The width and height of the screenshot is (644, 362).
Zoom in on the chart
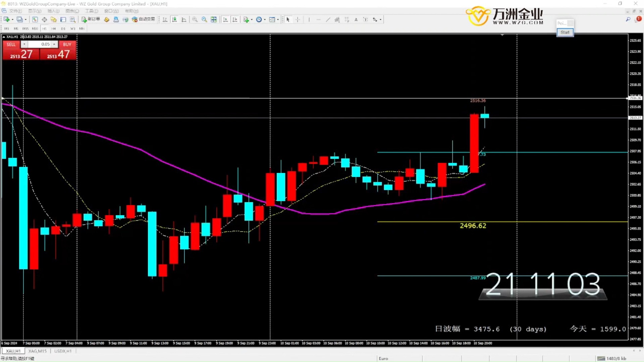coord(195,19)
